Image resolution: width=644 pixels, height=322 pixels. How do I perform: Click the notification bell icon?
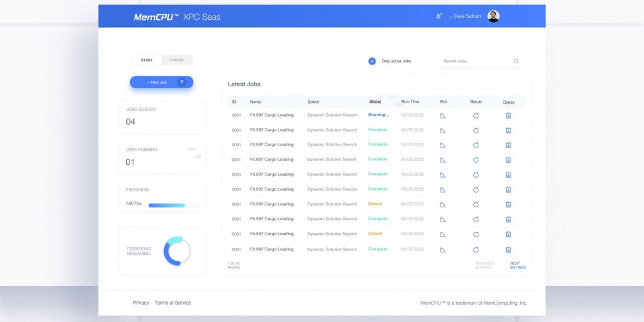[x=439, y=16]
